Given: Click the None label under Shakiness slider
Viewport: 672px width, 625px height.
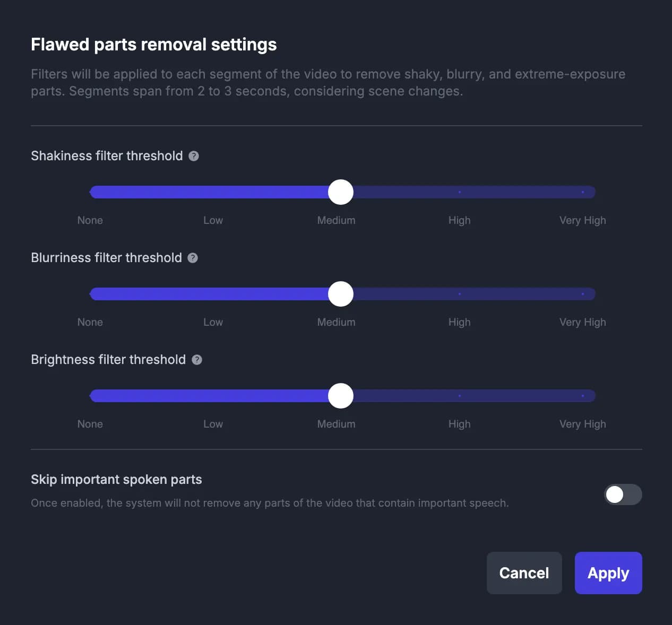Looking at the screenshot, I should point(90,220).
